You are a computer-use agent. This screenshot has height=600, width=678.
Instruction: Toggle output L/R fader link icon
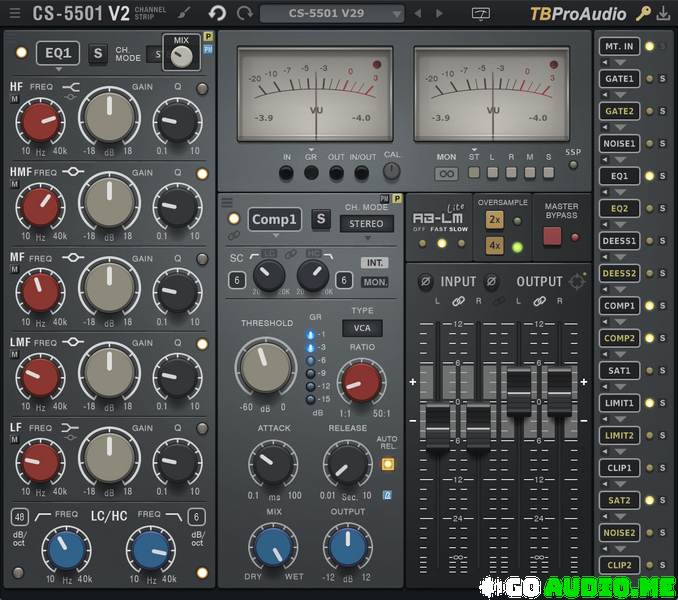point(539,301)
